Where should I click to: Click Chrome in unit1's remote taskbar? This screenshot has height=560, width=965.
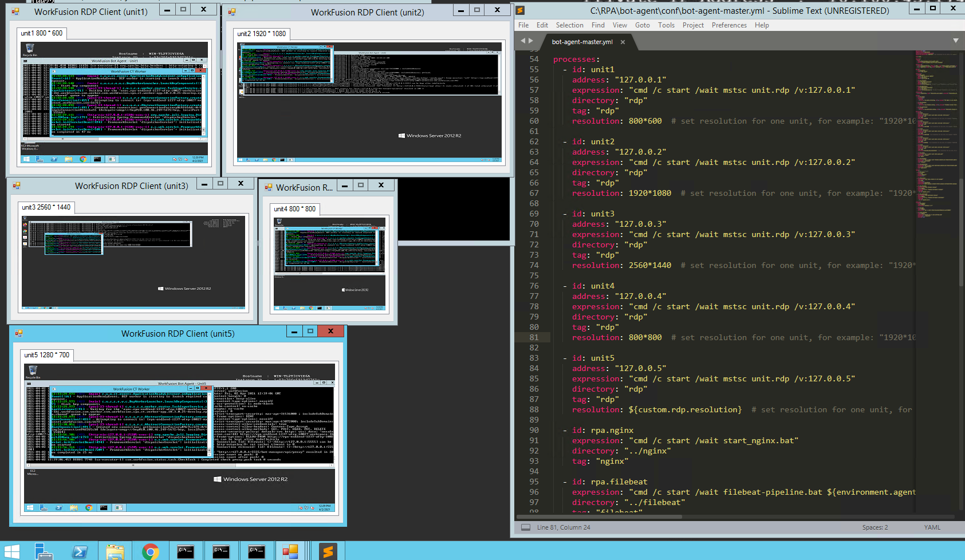tap(83, 159)
